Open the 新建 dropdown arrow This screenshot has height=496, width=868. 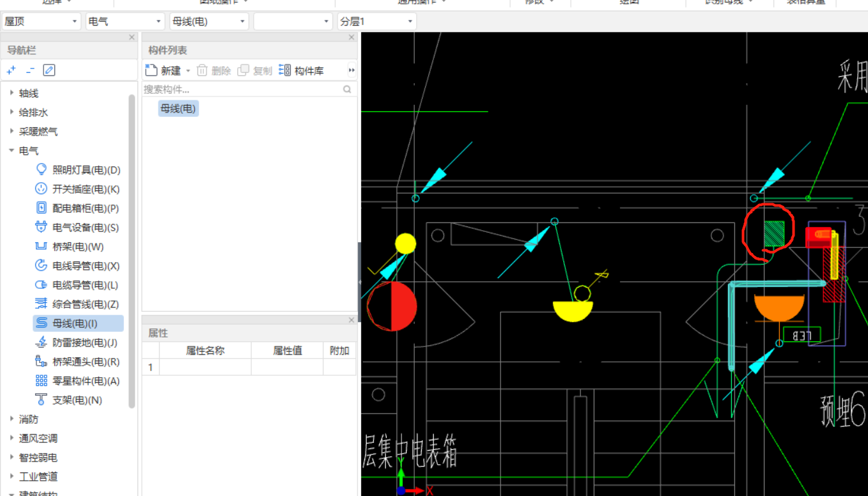point(188,71)
